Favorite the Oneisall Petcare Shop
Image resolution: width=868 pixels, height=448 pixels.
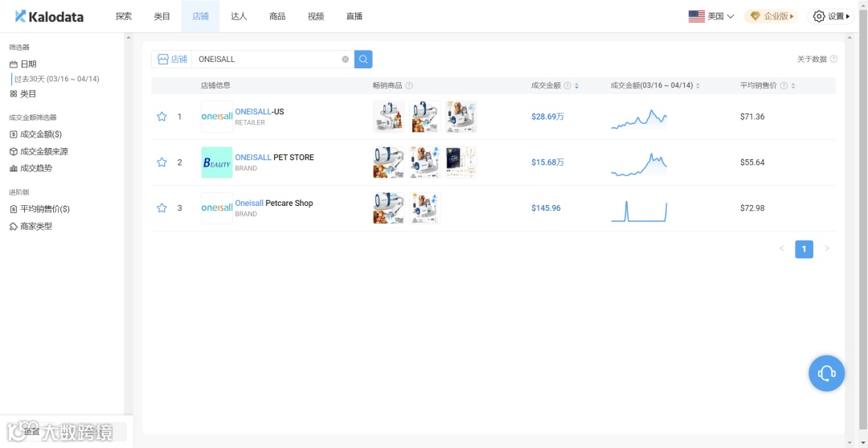tap(162, 208)
